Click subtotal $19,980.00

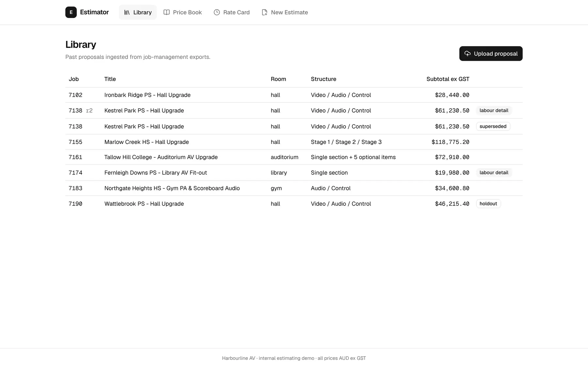452,173
